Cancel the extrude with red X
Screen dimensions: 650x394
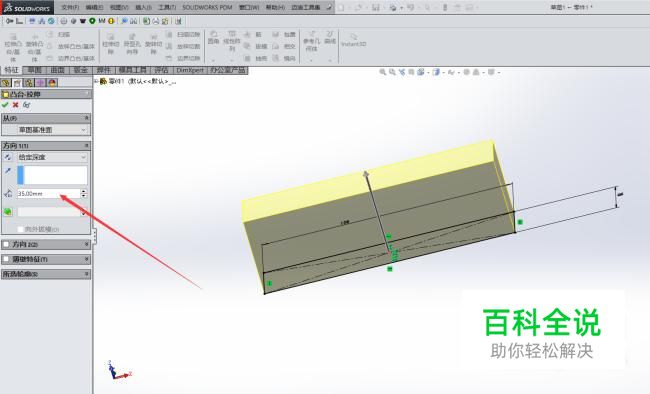(15, 105)
